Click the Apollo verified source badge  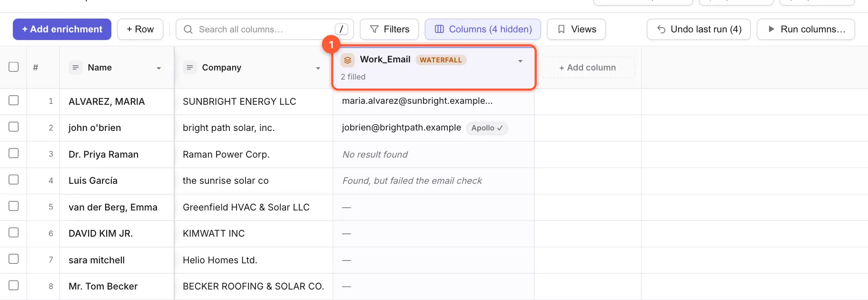click(x=487, y=128)
